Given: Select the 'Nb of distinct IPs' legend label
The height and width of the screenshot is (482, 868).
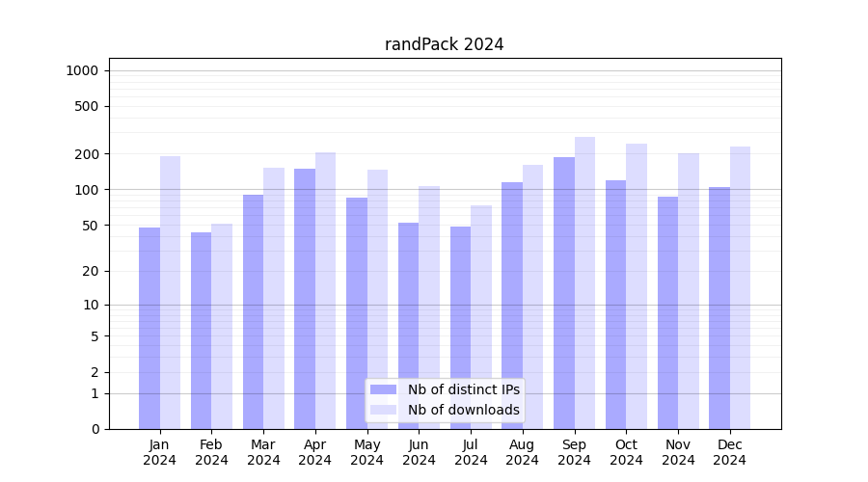Looking at the screenshot, I should pos(463,389).
